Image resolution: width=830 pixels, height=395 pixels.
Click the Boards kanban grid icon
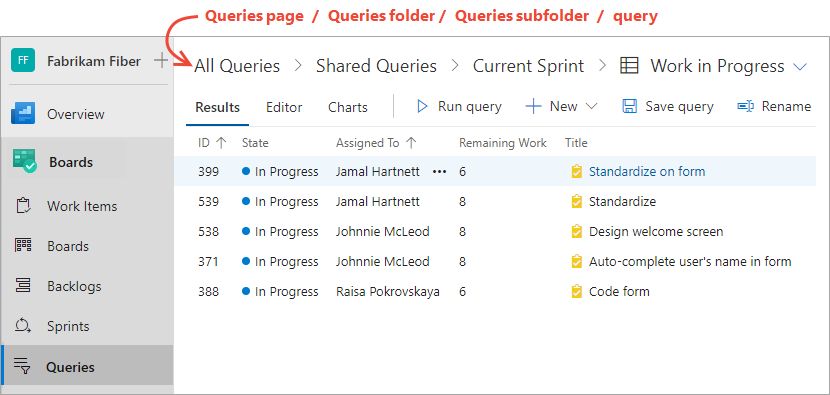tap(23, 246)
